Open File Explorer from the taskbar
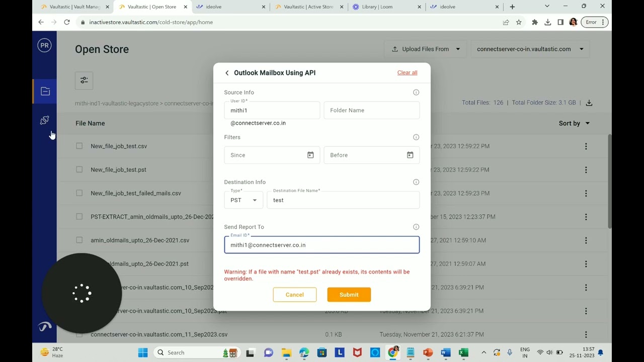Screen dimensions: 644x362 tap(286, 352)
